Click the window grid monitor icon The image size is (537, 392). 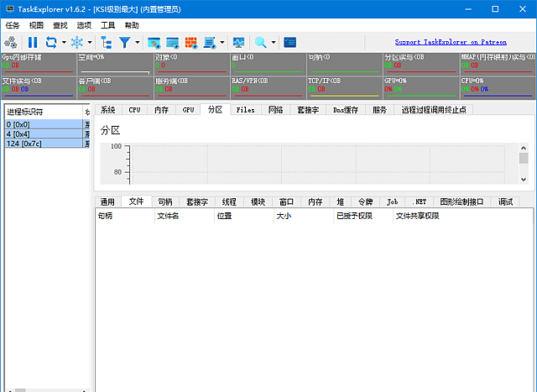[x=173, y=43]
